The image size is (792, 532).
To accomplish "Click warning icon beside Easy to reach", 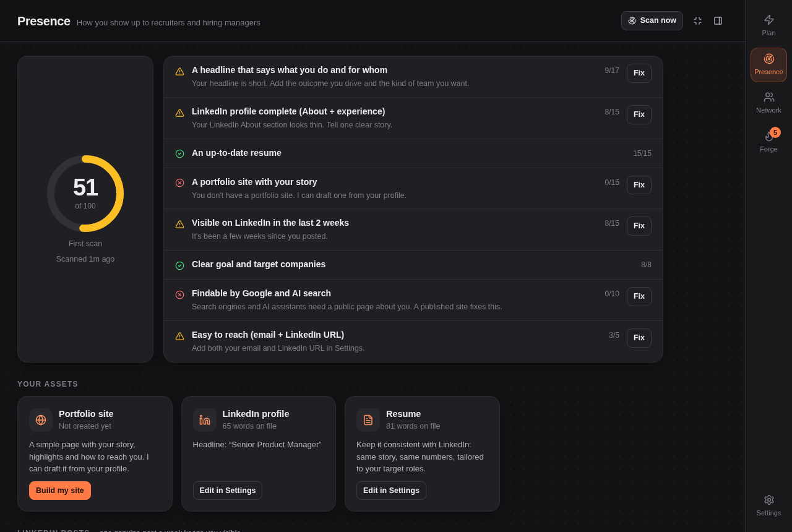I will 179,337.
